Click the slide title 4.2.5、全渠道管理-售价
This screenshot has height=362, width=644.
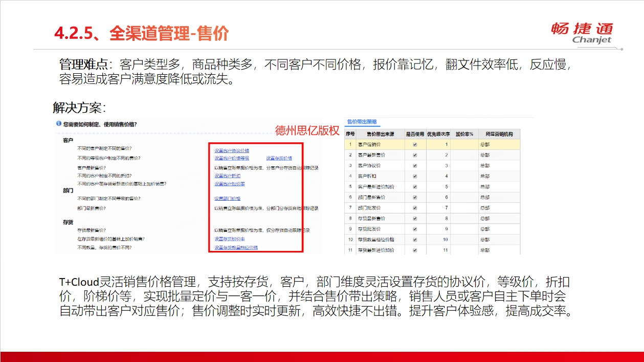click(141, 34)
